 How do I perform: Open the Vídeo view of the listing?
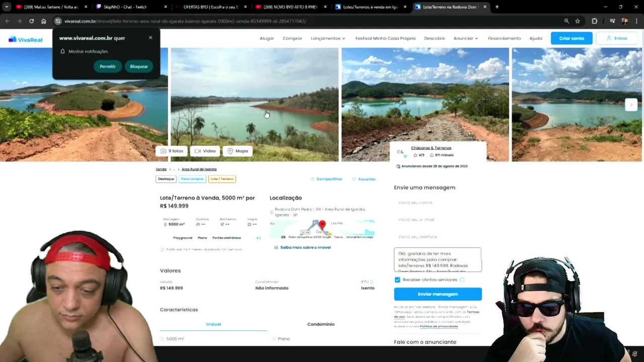205,151
